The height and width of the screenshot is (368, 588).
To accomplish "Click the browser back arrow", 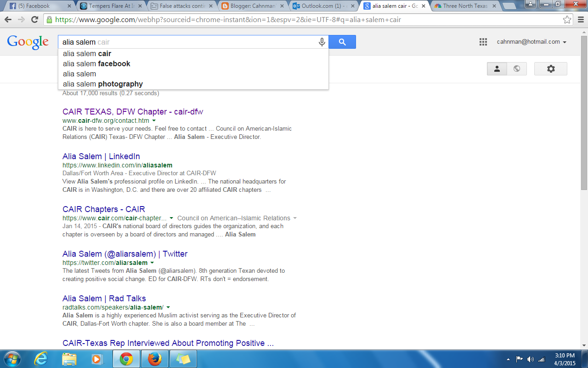I will coord(8,20).
